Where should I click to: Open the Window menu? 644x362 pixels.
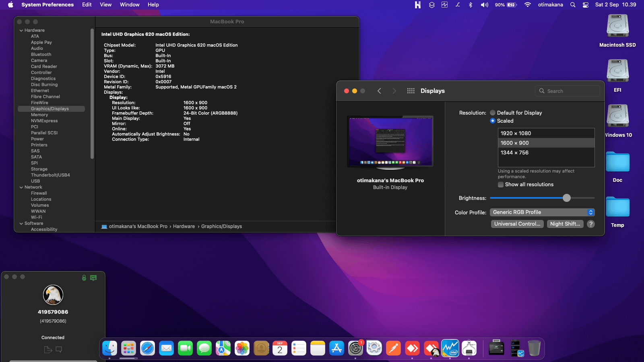pyautogui.click(x=130, y=5)
